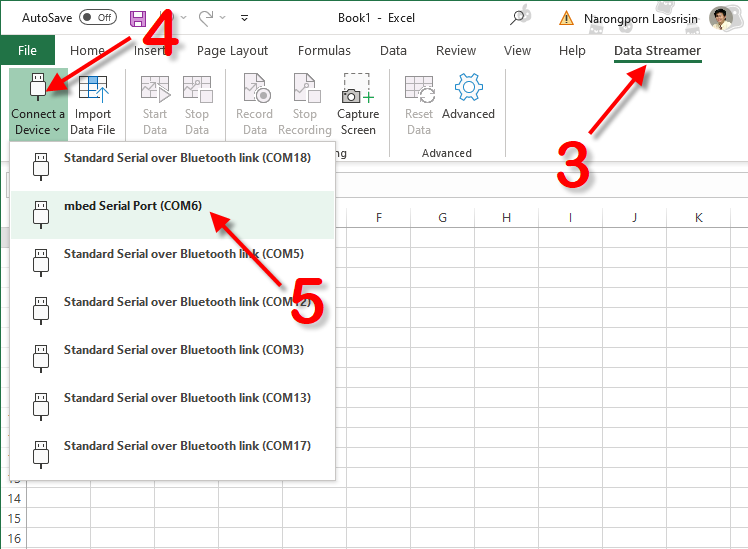
Task: Click the account warning triangle icon
Action: 566,19
